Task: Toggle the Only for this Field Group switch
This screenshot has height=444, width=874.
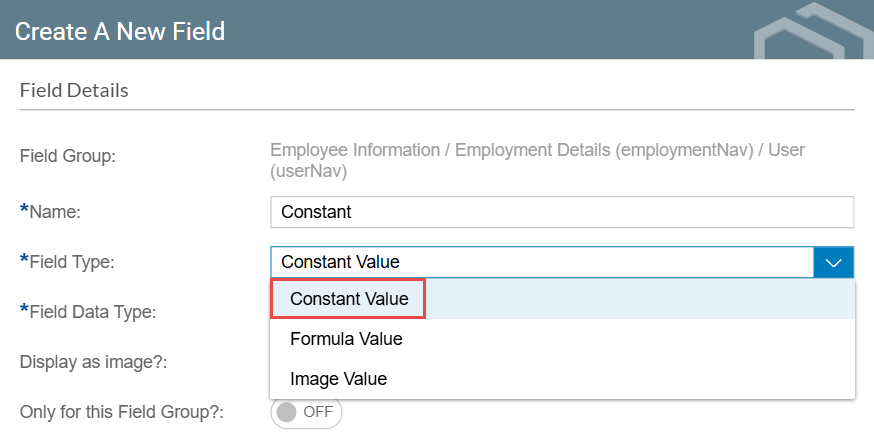Action: click(306, 412)
